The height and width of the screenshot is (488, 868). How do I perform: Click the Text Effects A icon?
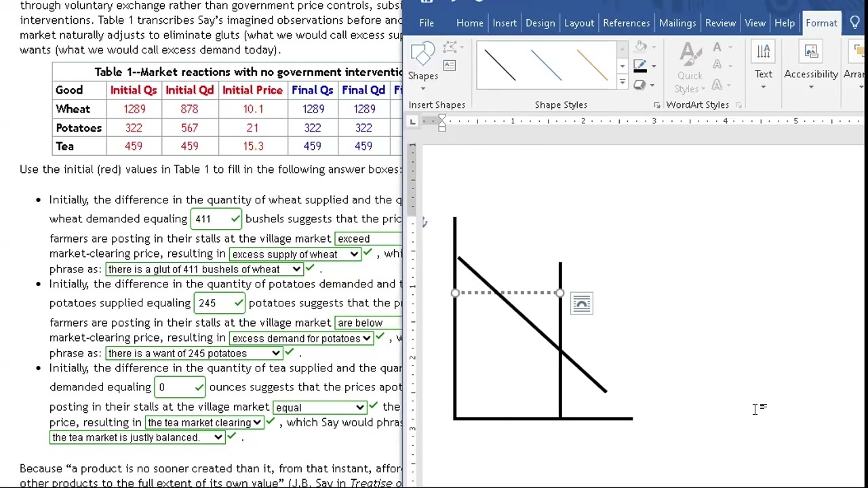pyautogui.click(x=717, y=85)
